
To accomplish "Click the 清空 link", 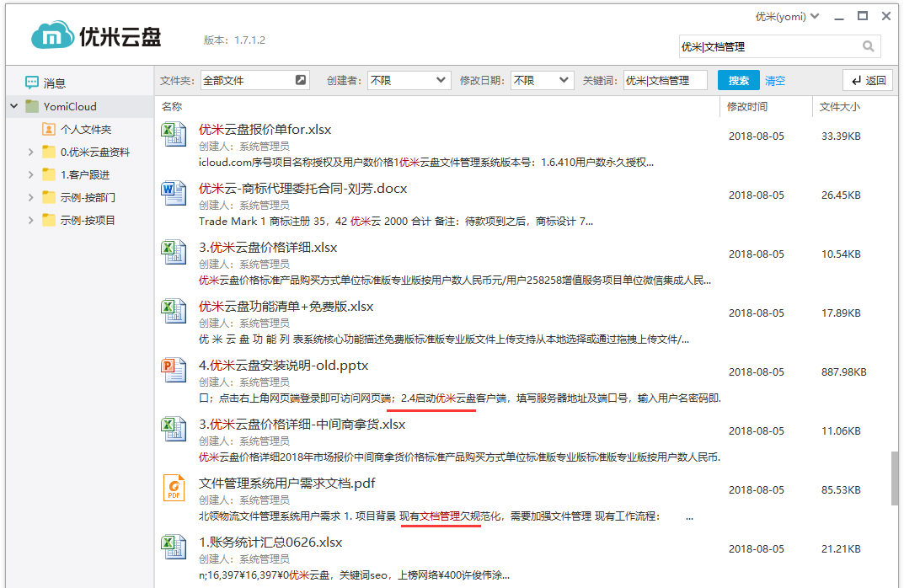I will tap(775, 81).
